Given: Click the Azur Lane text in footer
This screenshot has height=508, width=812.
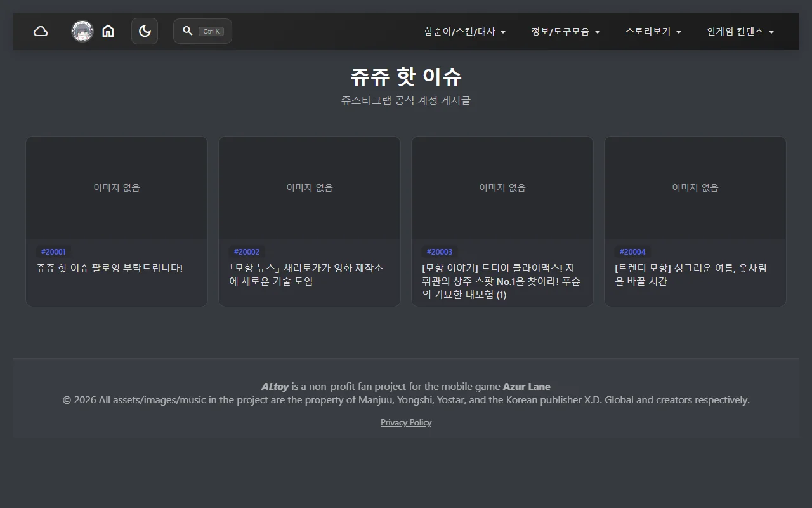Looking at the screenshot, I should coord(527,386).
